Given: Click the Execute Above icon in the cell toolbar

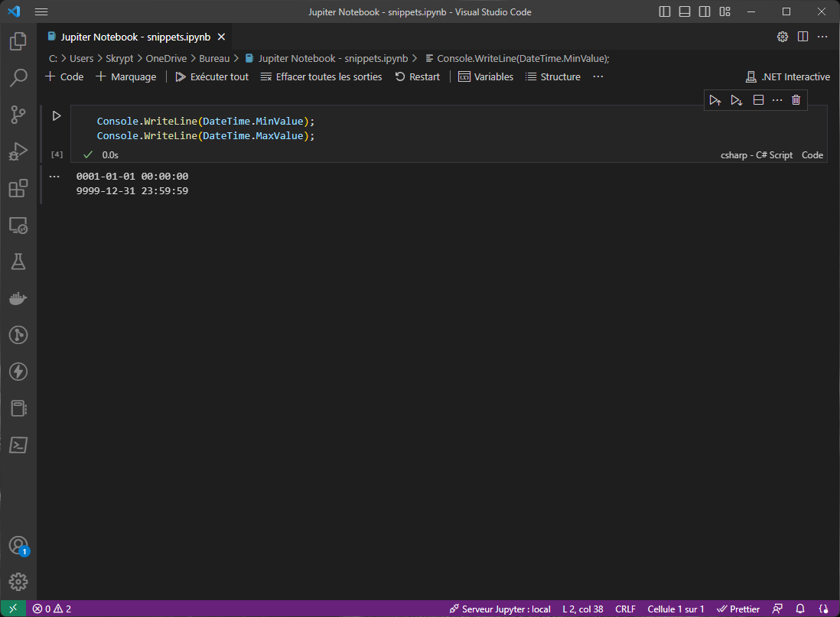Looking at the screenshot, I should pyautogui.click(x=715, y=99).
